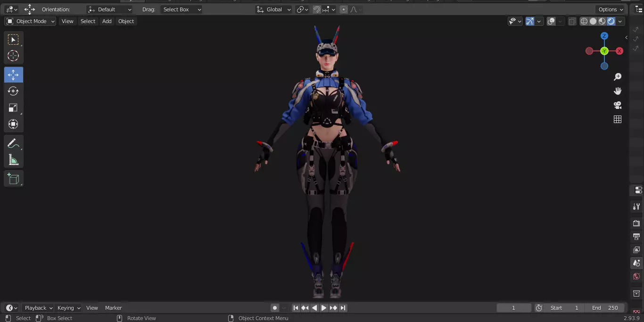Play the animation forward

[x=324, y=308]
